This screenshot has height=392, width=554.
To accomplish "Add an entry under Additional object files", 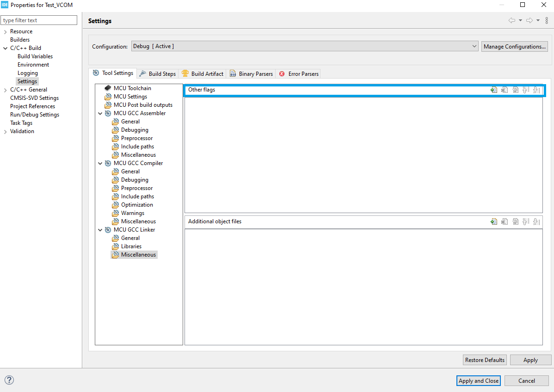I will coord(494,221).
